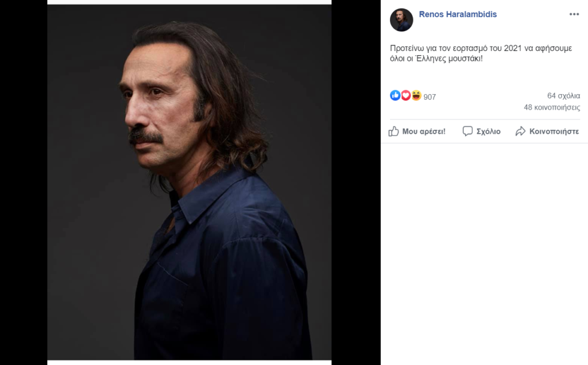Expand the 64 σχόλια comments list
This screenshot has width=588, height=365.
tap(563, 96)
